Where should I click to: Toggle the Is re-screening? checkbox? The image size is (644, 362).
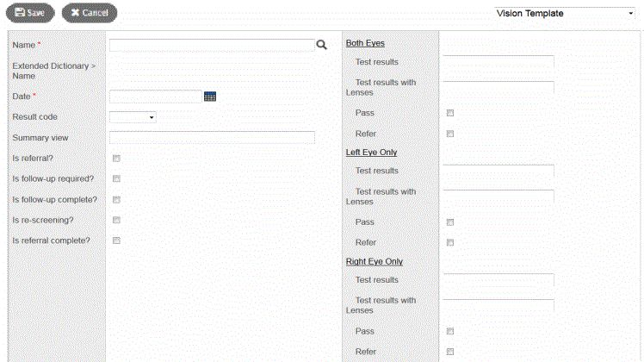116,221
